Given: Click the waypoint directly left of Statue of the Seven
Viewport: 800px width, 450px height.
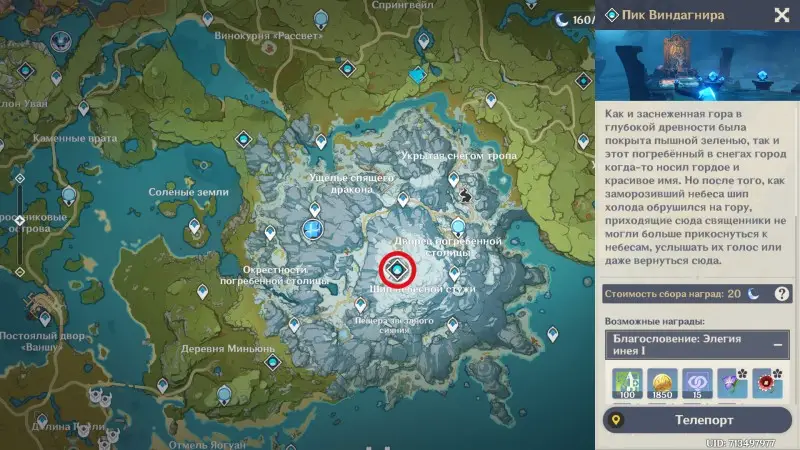Looking at the screenshot, I should [270, 233].
